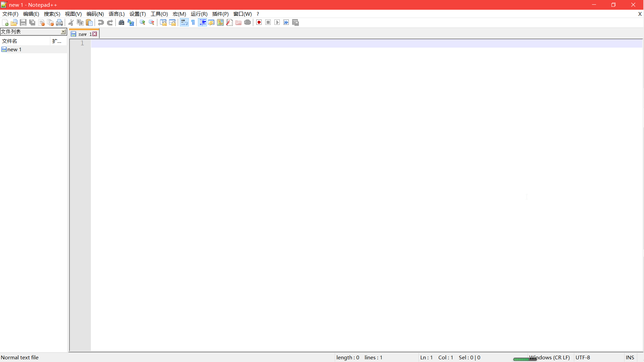The width and height of the screenshot is (644, 362).
Task: Open an existing file
Action: (x=14, y=22)
